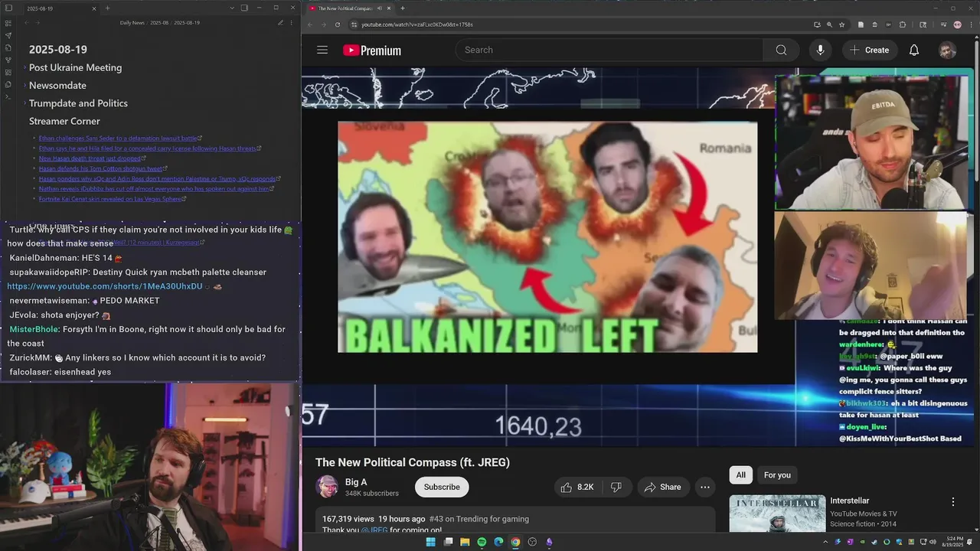Click the Streamer Corner heading
980x551 pixels.
[64, 121]
